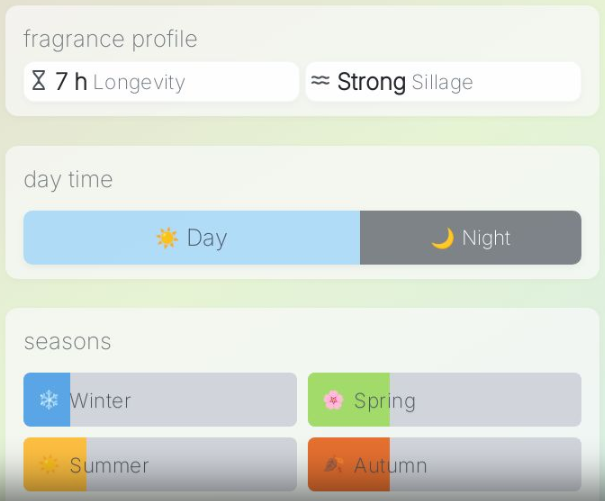Click the day time section heading
The width and height of the screenshot is (605, 501).
click(68, 180)
